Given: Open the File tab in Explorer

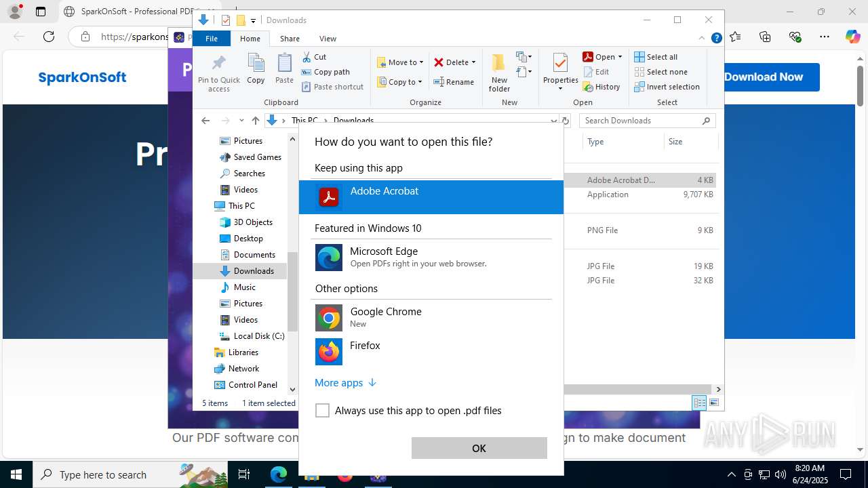Looking at the screenshot, I should click(x=212, y=39).
